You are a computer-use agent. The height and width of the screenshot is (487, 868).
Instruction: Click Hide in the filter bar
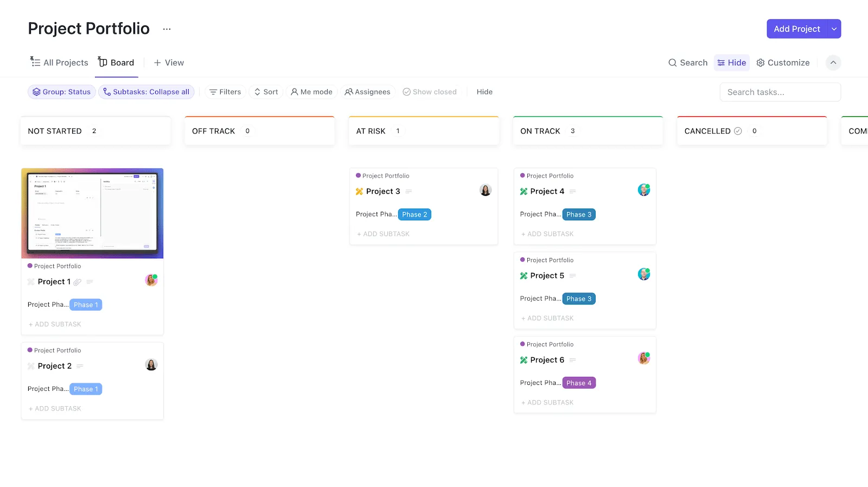tap(484, 92)
